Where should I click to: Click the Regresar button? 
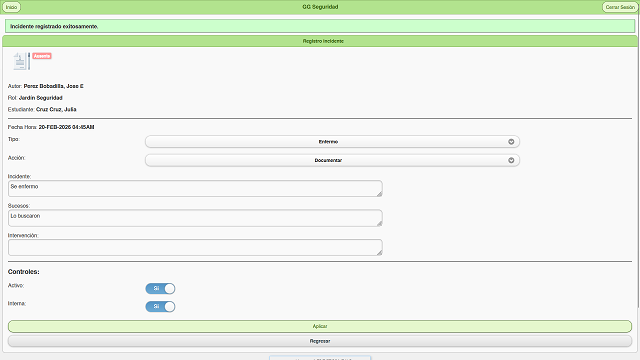pyautogui.click(x=320, y=341)
